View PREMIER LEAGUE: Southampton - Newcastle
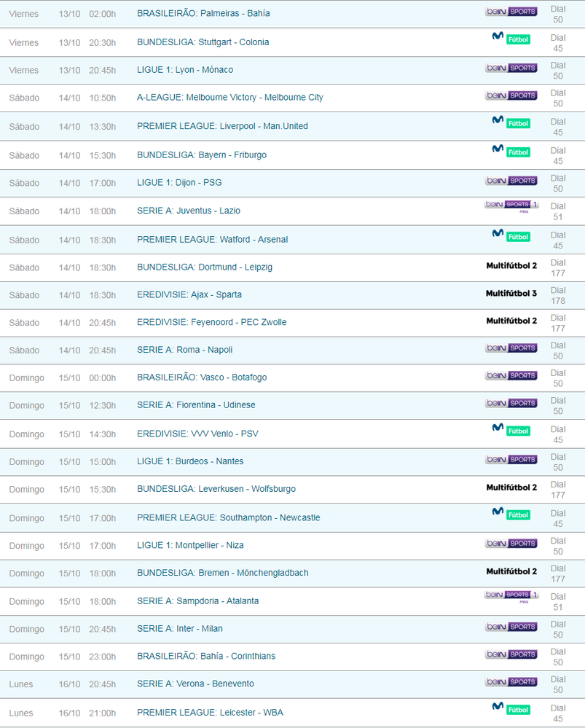585x728 pixels. (x=229, y=517)
